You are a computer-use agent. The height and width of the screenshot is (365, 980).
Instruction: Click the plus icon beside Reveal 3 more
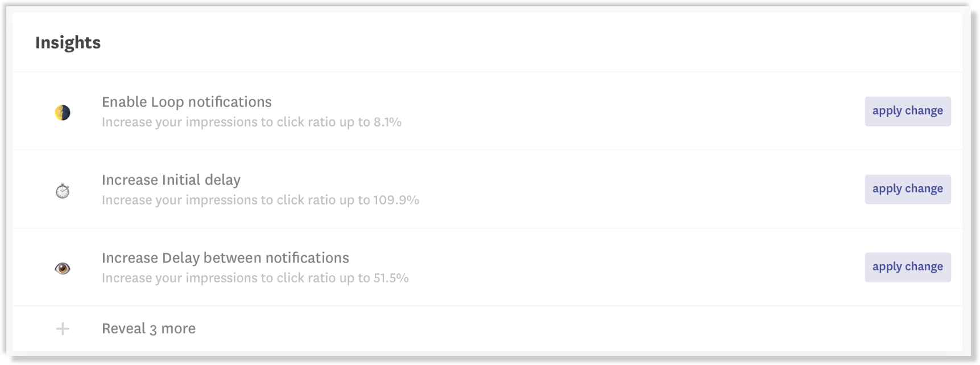(63, 329)
